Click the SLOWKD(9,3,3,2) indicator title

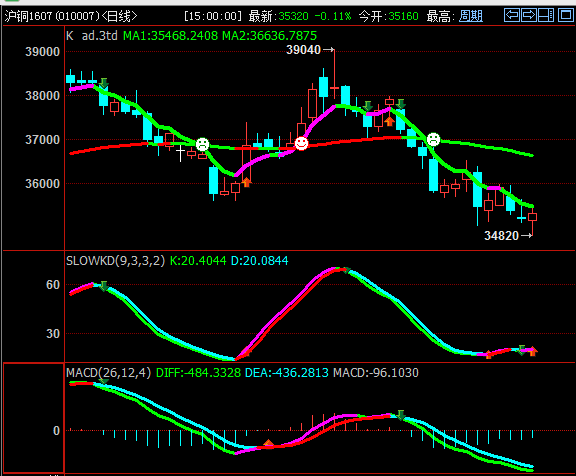[115, 261]
